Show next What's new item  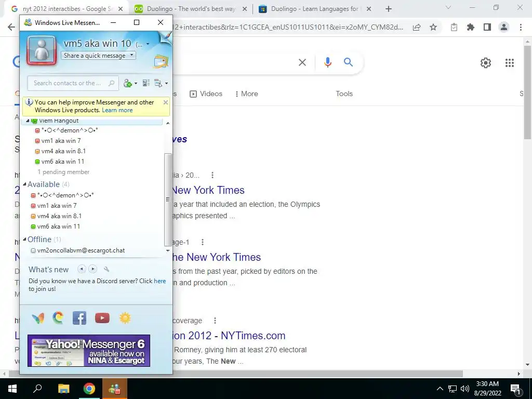point(92,269)
